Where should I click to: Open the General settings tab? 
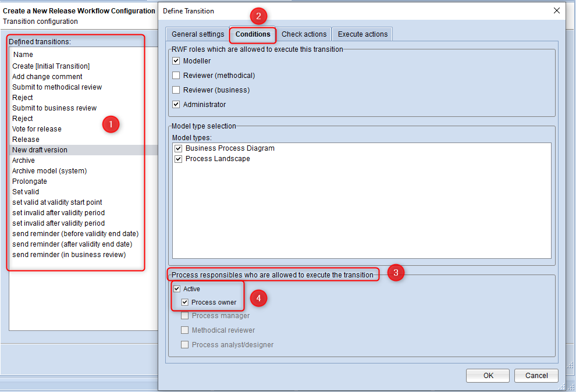click(198, 34)
